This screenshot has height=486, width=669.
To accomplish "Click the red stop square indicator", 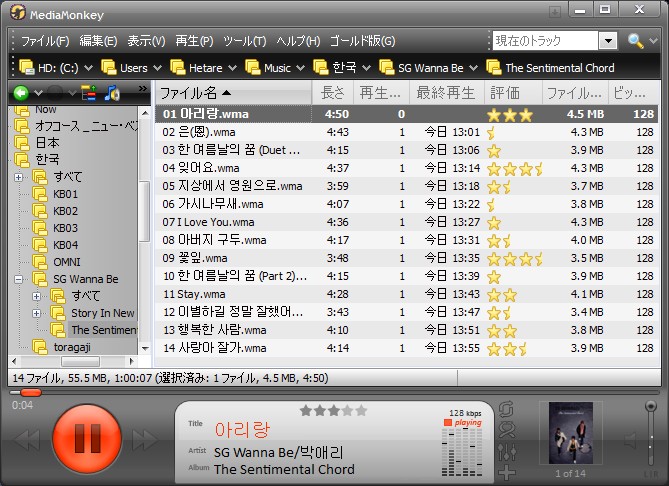I will click(448, 422).
